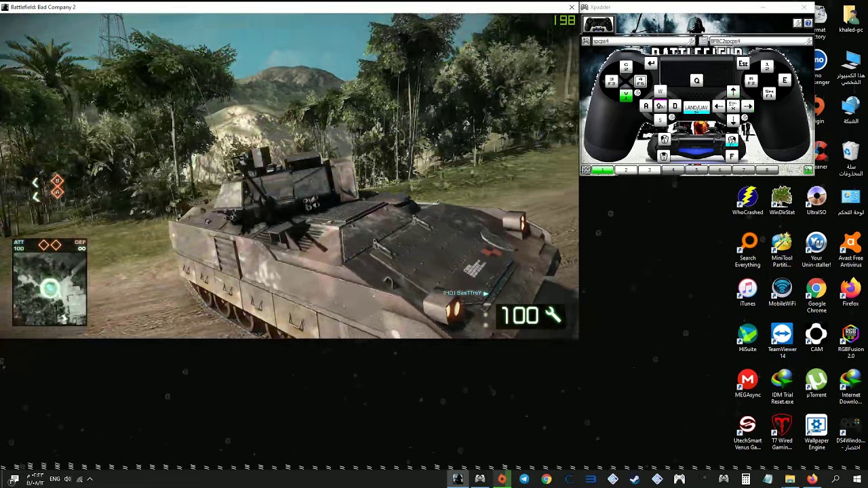The width and height of the screenshot is (868, 488).
Task: Click the BFBC2spcps4 profile name field
Action: 762,41
